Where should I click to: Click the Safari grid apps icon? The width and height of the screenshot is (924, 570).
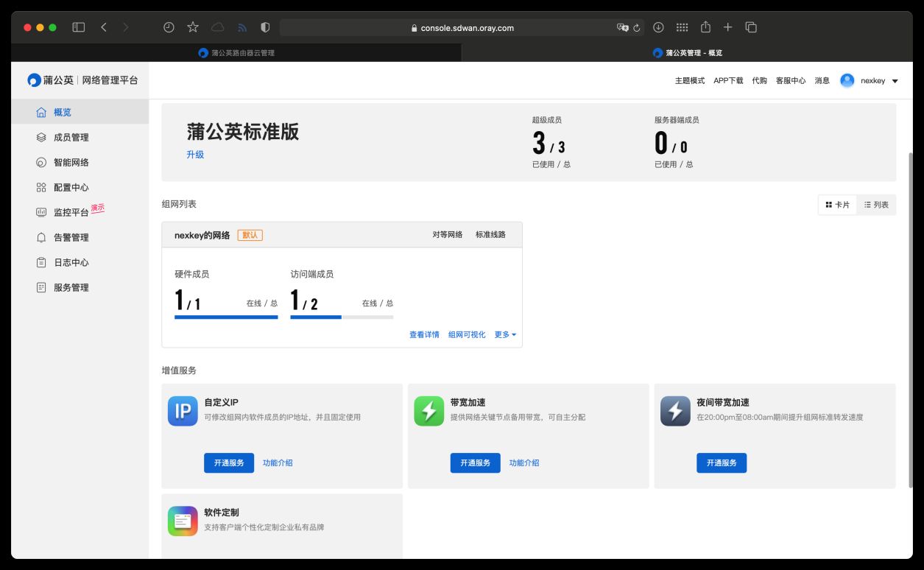[682, 27]
